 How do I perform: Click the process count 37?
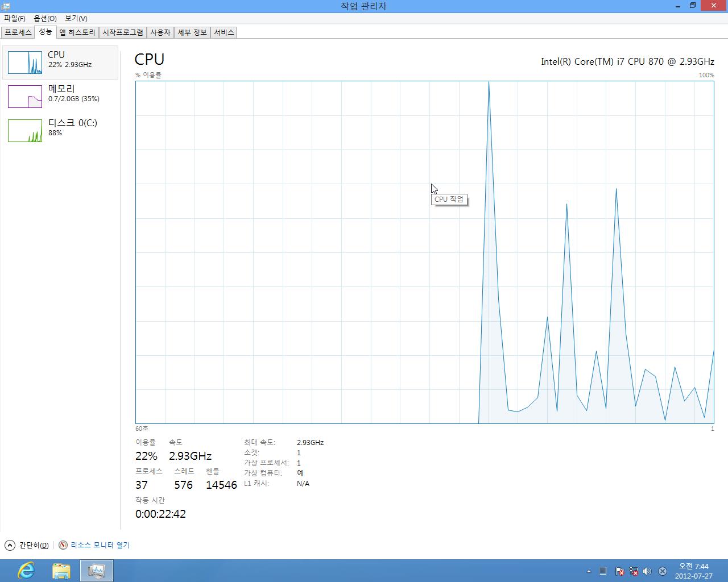[142, 485]
